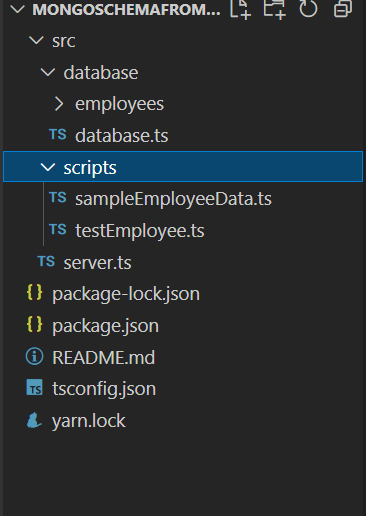This screenshot has height=521, width=368.
Task: Click the MONGOSCHEMAFROM... section title
Action: [126, 10]
